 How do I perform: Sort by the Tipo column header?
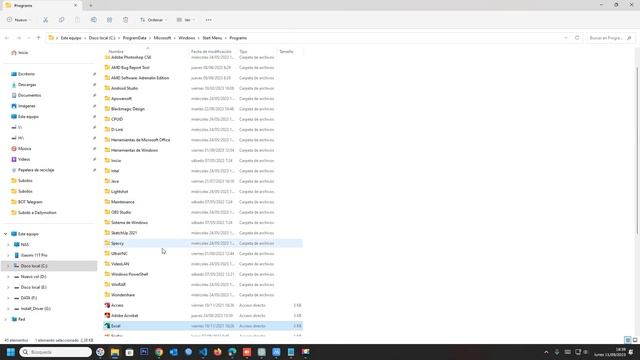243,51
